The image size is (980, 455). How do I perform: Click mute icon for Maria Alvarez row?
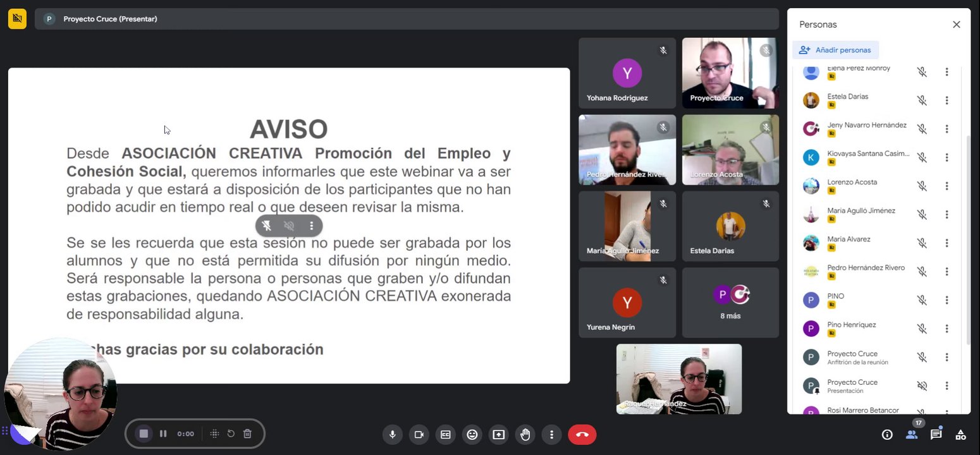click(x=922, y=243)
